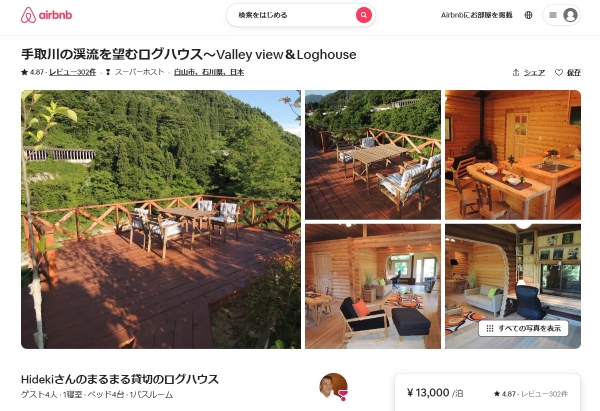
Task: Open the globe language selector
Action: coord(528,15)
